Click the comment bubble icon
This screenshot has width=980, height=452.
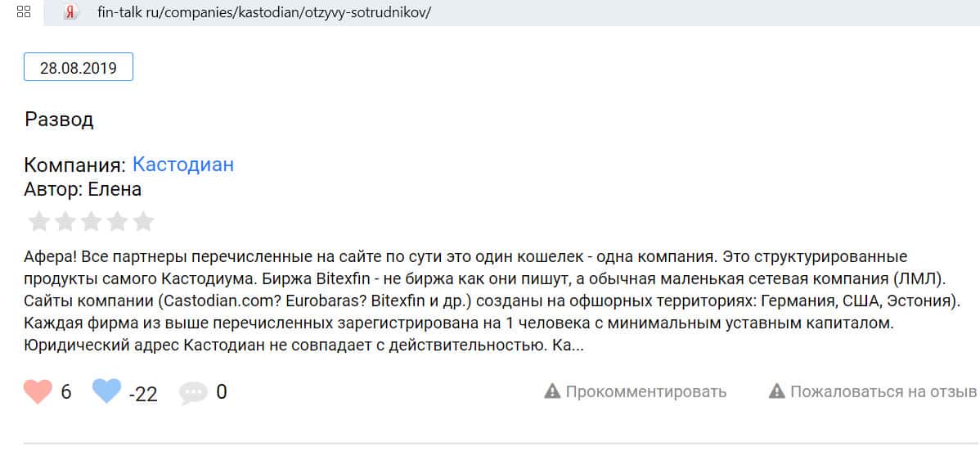194,393
